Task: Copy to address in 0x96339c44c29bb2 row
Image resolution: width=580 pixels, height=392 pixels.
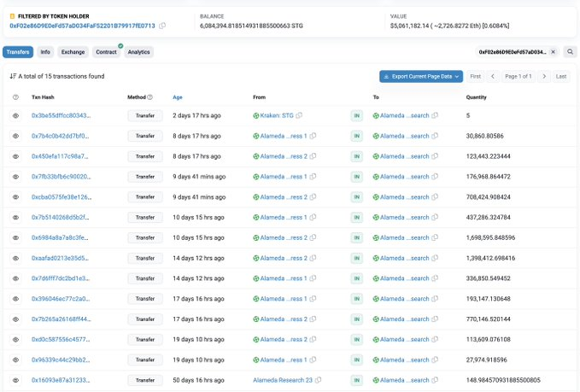Action: [435, 360]
